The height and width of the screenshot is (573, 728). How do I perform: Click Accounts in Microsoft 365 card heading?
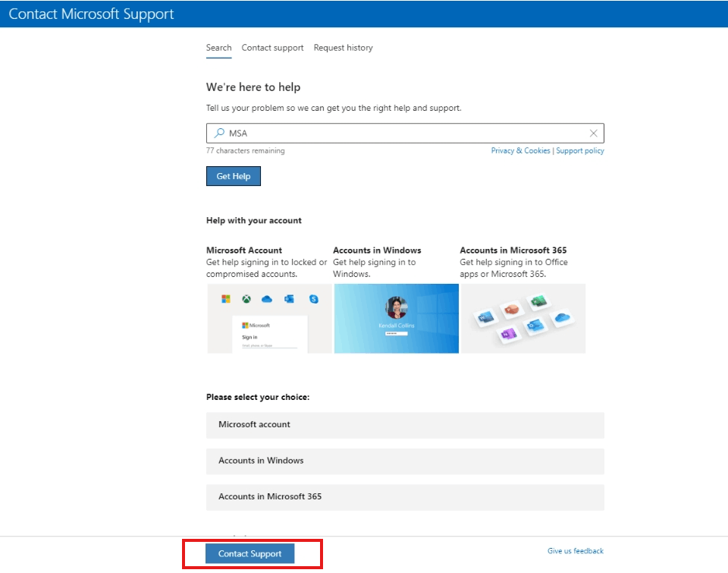pos(513,250)
